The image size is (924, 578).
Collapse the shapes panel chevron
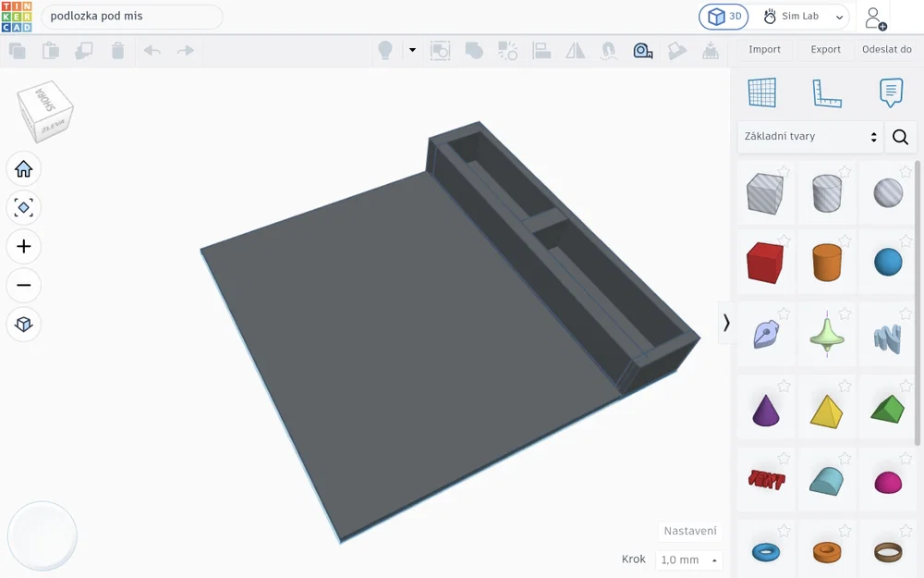pos(726,323)
